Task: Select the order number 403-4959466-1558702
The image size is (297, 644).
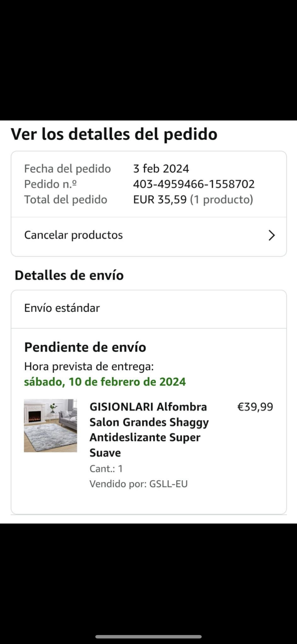Action: pyautogui.click(x=193, y=184)
